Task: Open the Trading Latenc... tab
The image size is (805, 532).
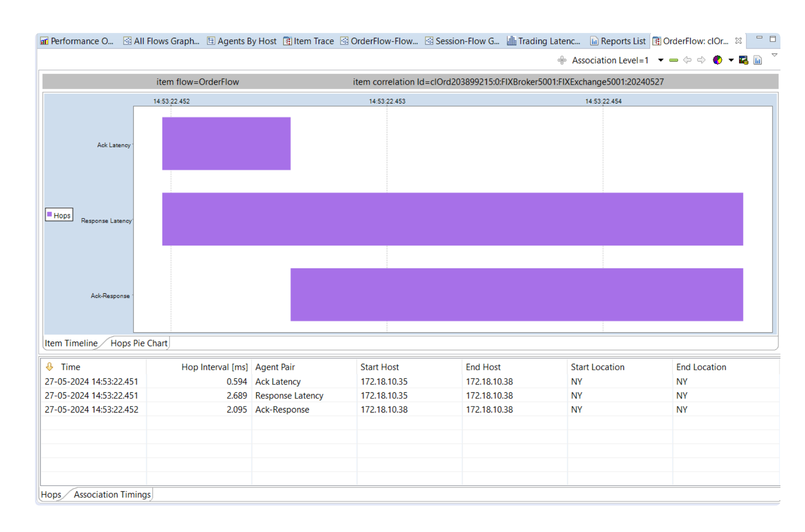Action: [x=544, y=41]
